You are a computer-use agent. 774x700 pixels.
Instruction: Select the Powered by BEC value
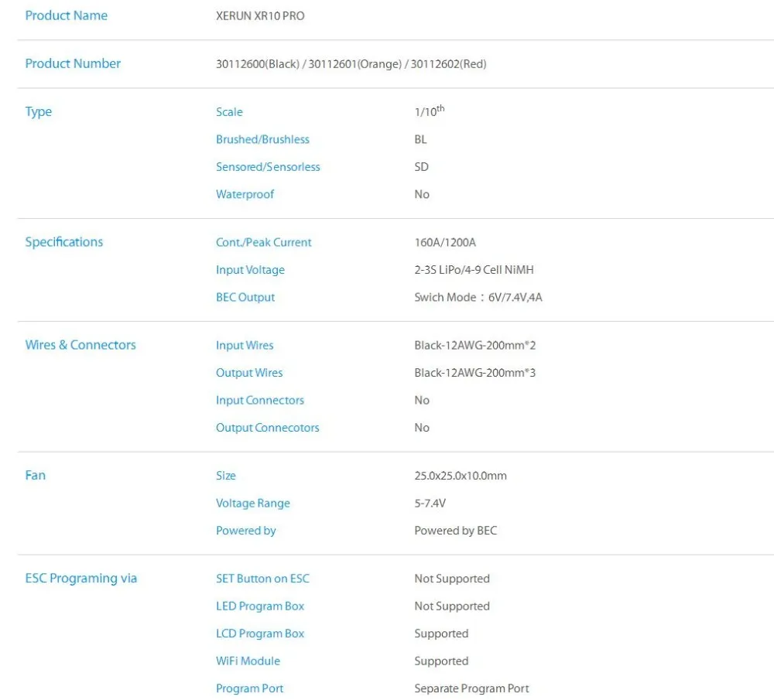(456, 531)
